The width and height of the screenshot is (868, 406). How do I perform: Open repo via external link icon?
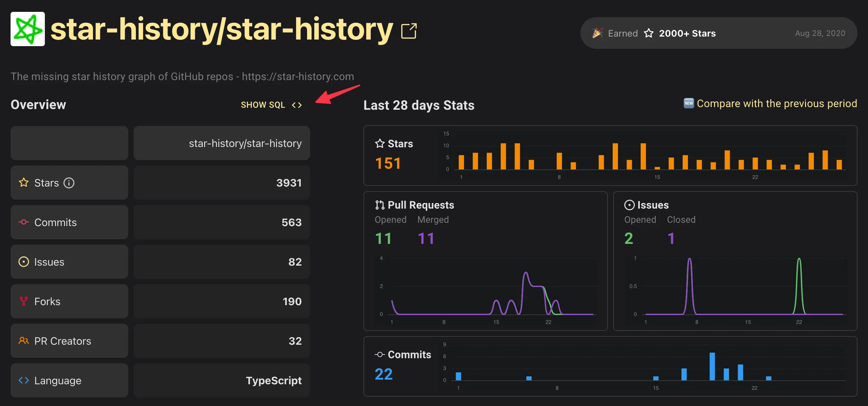coord(409,31)
